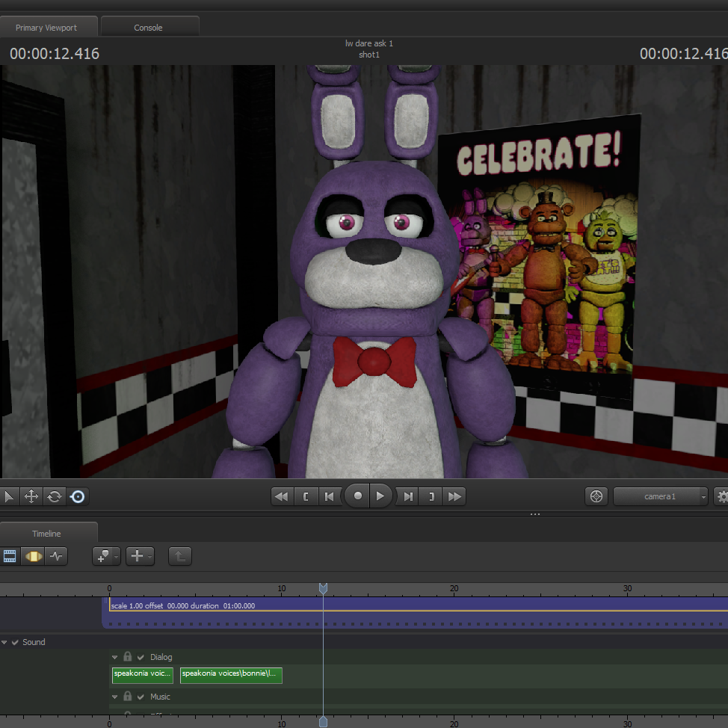Toggle the Music track lock
Image resolution: width=728 pixels, height=728 pixels.
128,697
